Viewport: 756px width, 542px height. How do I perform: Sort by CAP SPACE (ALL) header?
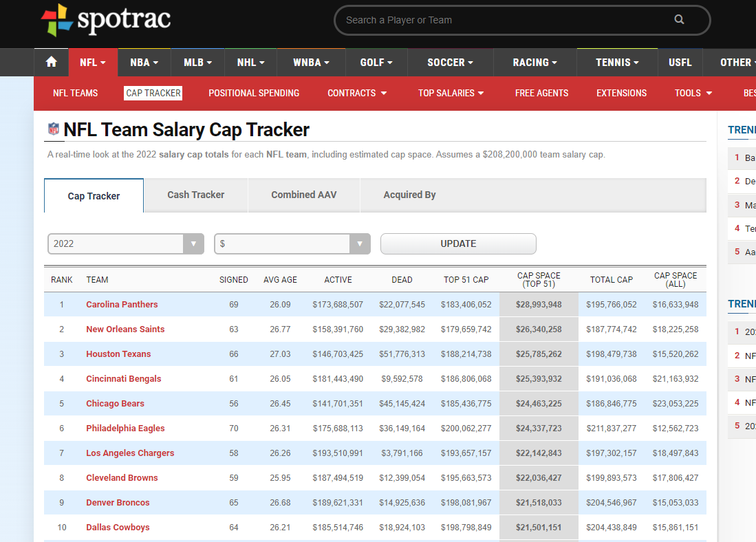(676, 280)
